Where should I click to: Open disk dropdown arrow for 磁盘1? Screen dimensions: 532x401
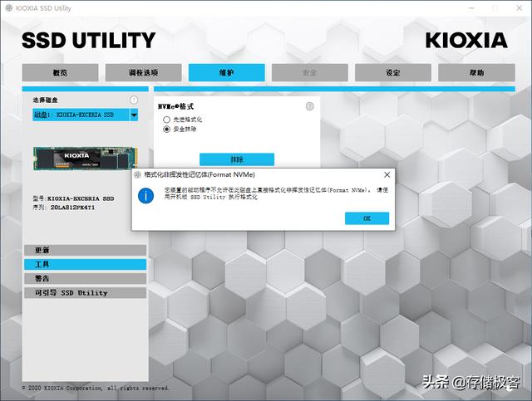point(134,115)
